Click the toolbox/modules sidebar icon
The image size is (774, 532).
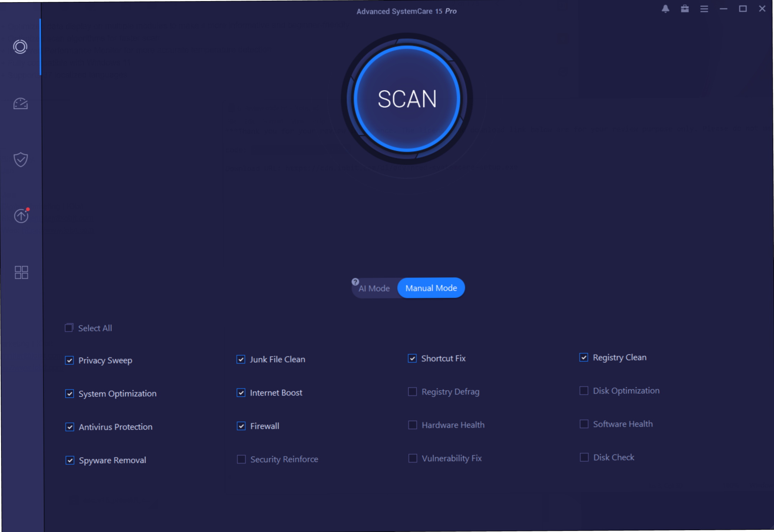coord(20,272)
